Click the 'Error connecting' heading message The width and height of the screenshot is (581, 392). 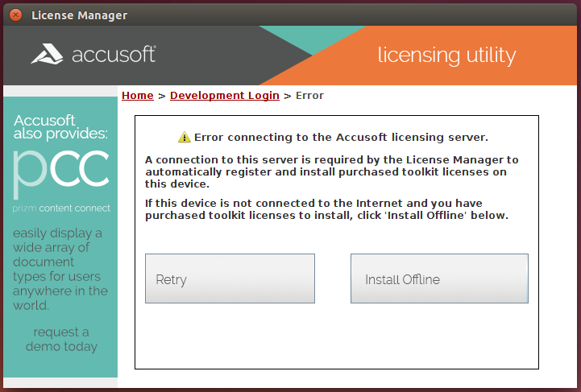[x=341, y=138]
